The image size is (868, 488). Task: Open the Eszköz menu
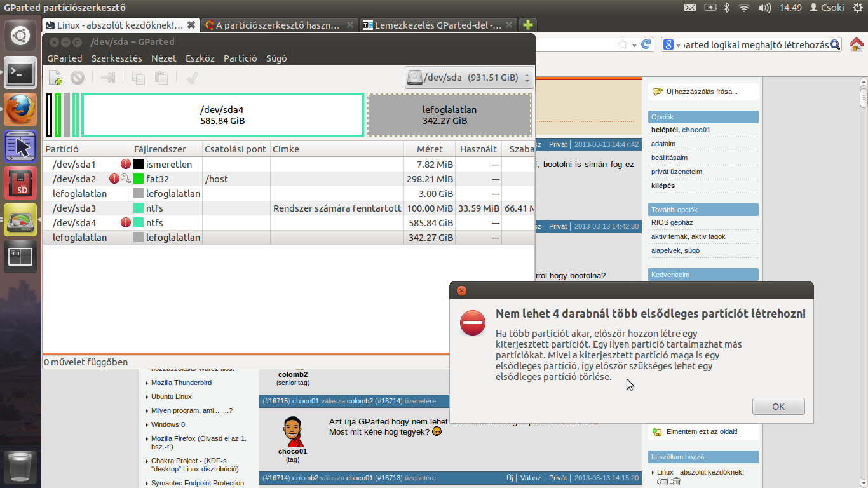click(200, 58)
